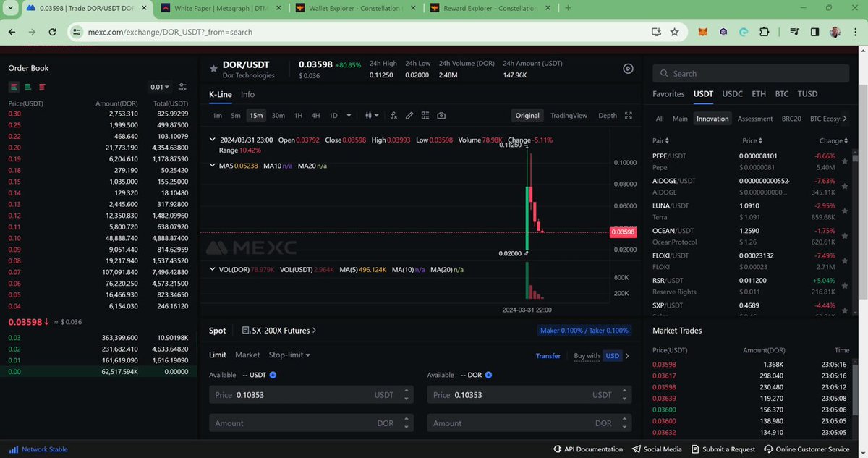Click the MetaMask fox extension icon

[703, 32]
